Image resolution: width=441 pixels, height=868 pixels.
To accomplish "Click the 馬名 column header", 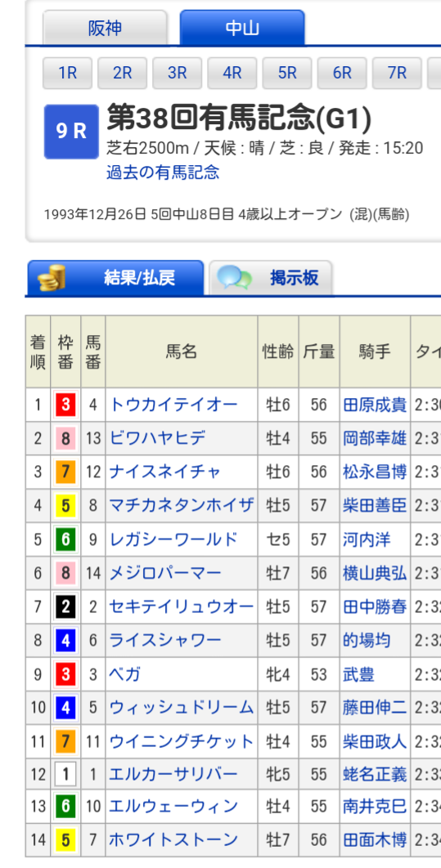I will (182, 351).
